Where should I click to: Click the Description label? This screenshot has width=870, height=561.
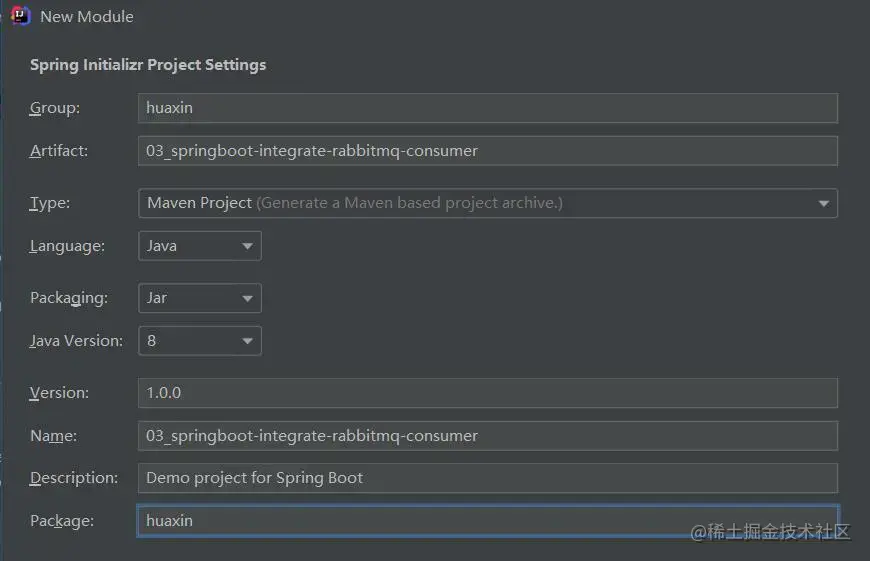[x=74, y=478]
